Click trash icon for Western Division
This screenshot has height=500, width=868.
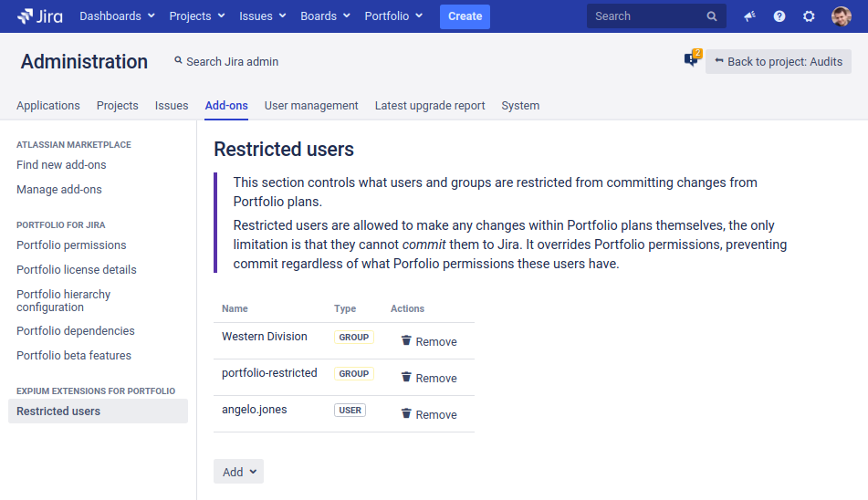point(406,340)
